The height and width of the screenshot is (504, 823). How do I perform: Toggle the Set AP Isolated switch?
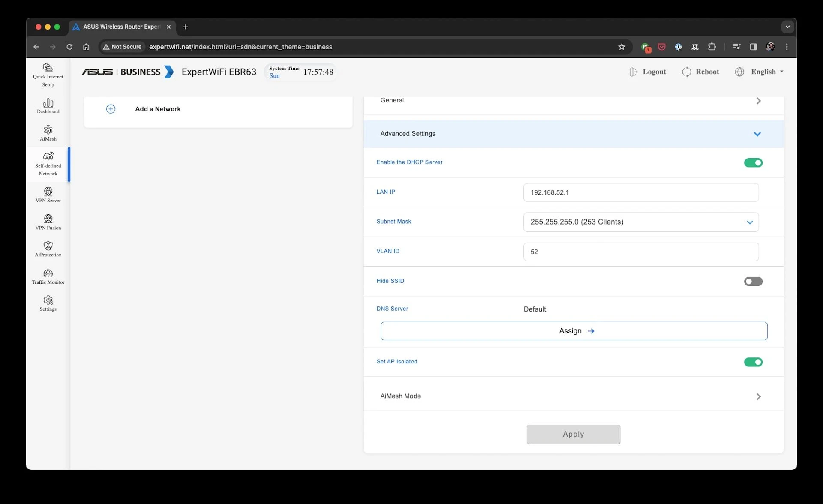pos(753,362)
